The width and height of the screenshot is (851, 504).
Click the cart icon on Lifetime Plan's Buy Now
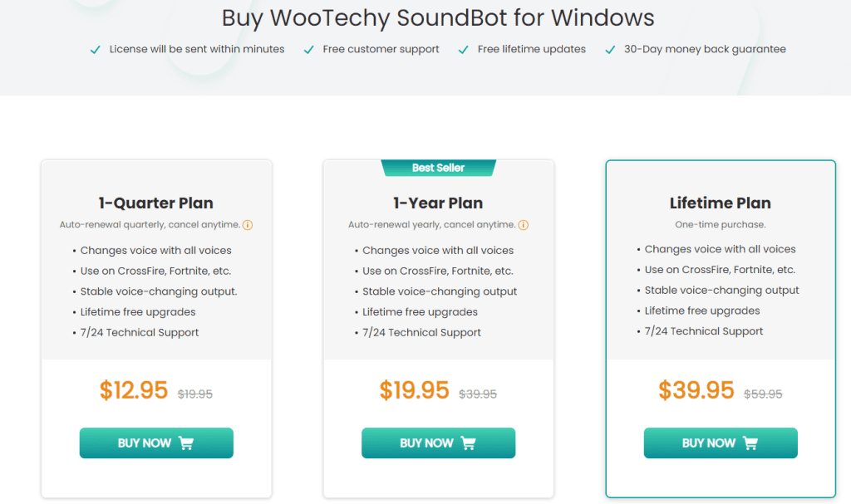[x=750, y=443]
